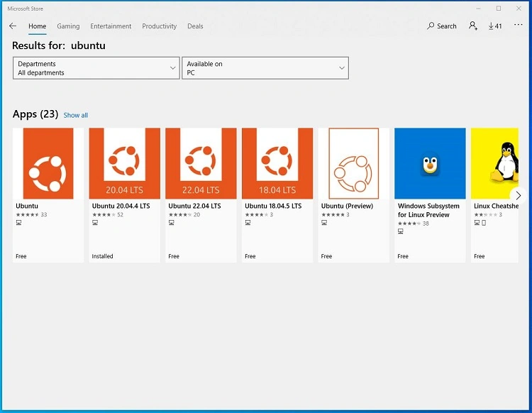Click the PC device icon under Ubuntu 18.04.5 LTS

click(x=248, y=223)
